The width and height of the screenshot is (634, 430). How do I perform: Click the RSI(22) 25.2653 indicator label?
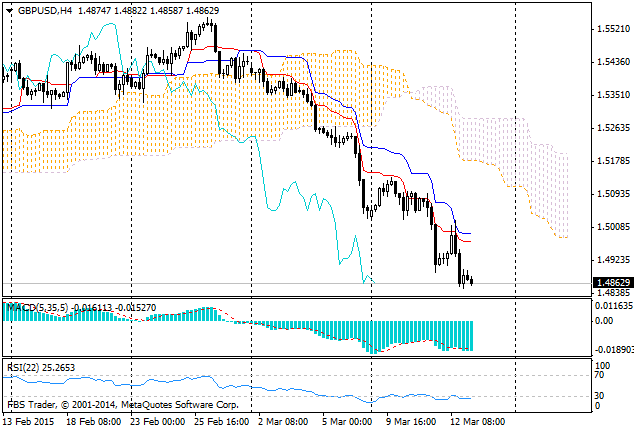[x=41, y=367]
